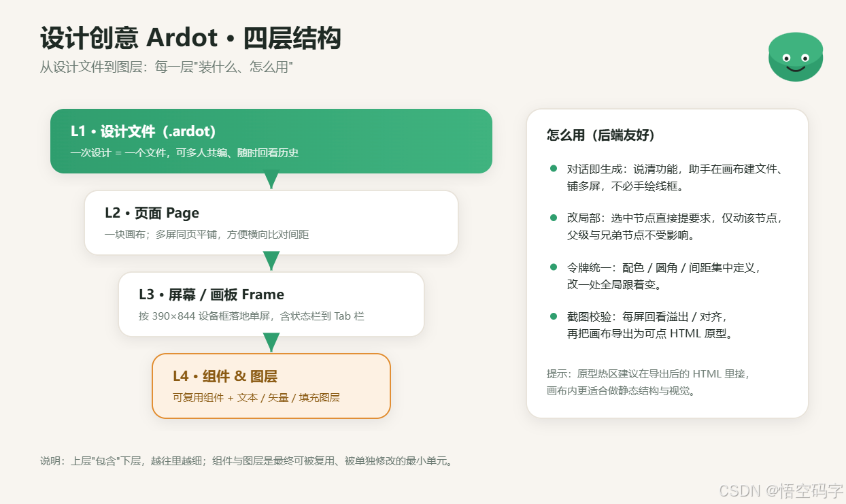Select the L1 设计文件 (.ardot) card

(271, 141)
